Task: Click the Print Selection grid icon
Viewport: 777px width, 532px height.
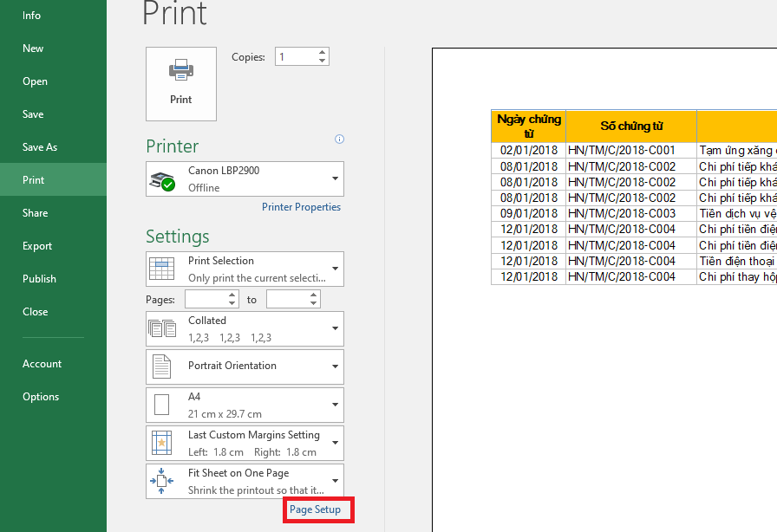Action: tap(162, 269)
